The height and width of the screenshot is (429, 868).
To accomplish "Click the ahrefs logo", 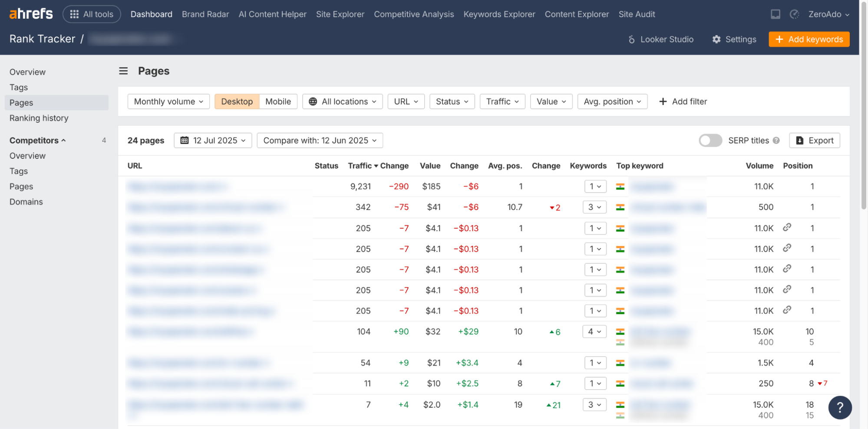I will [x=31, y=14].
